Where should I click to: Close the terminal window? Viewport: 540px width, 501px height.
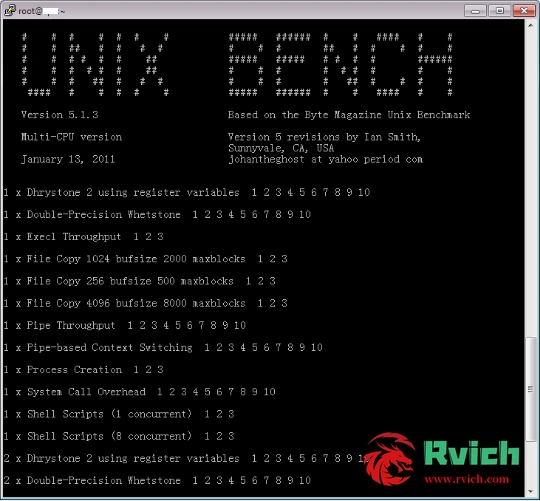coord(523,11)
